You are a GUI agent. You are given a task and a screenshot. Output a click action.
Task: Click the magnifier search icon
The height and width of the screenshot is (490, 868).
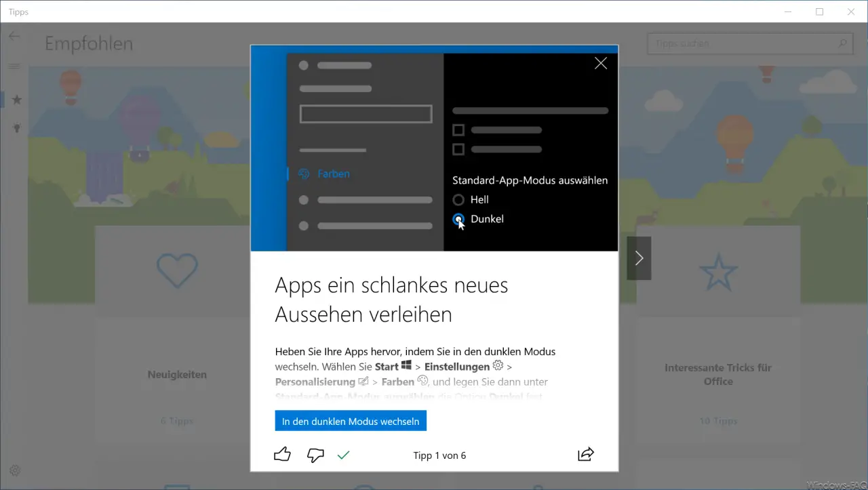tap(842, 43)
